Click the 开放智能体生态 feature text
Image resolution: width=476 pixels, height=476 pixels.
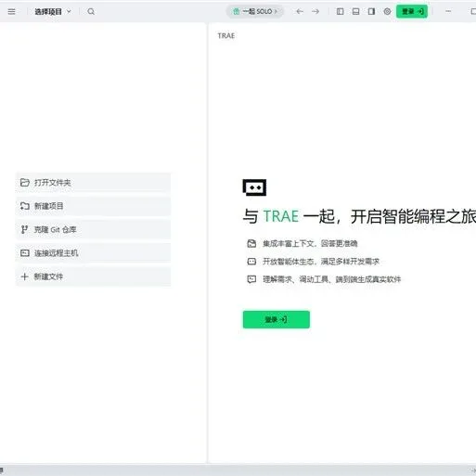click(321, 262)
